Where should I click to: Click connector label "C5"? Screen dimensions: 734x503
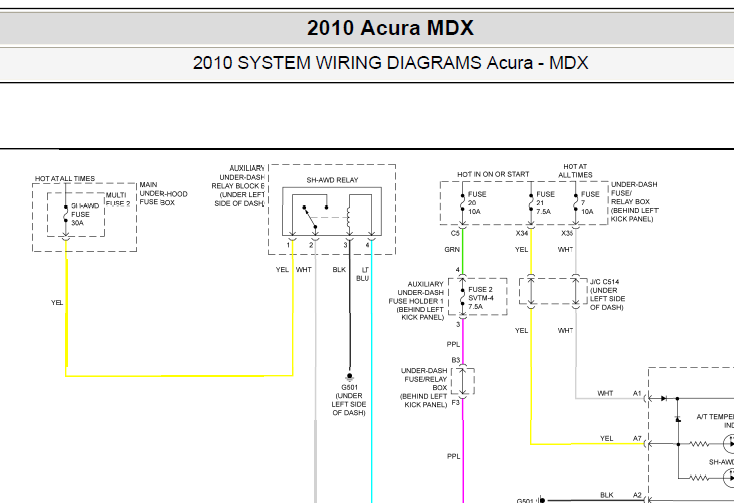click(455, 233)
